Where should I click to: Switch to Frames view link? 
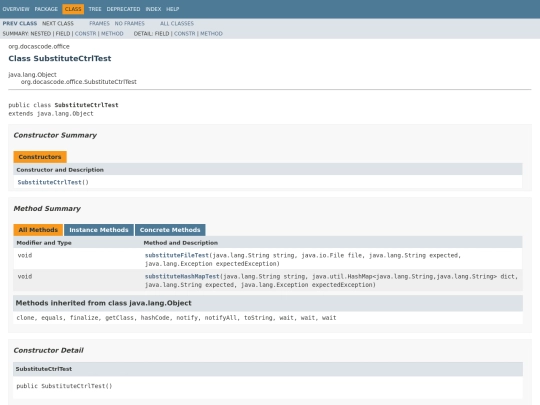click(99, 23)
